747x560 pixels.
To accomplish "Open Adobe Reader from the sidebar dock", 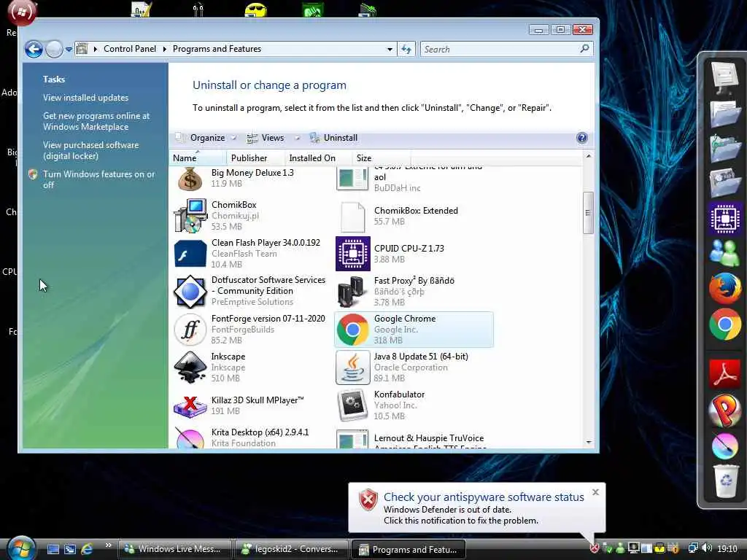I will point(724,374).
